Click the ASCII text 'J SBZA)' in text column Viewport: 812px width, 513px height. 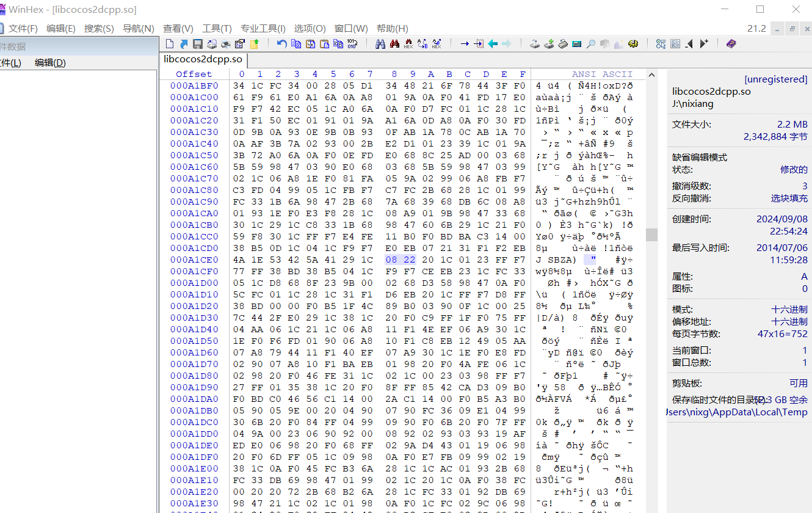(x=556, y=260)
